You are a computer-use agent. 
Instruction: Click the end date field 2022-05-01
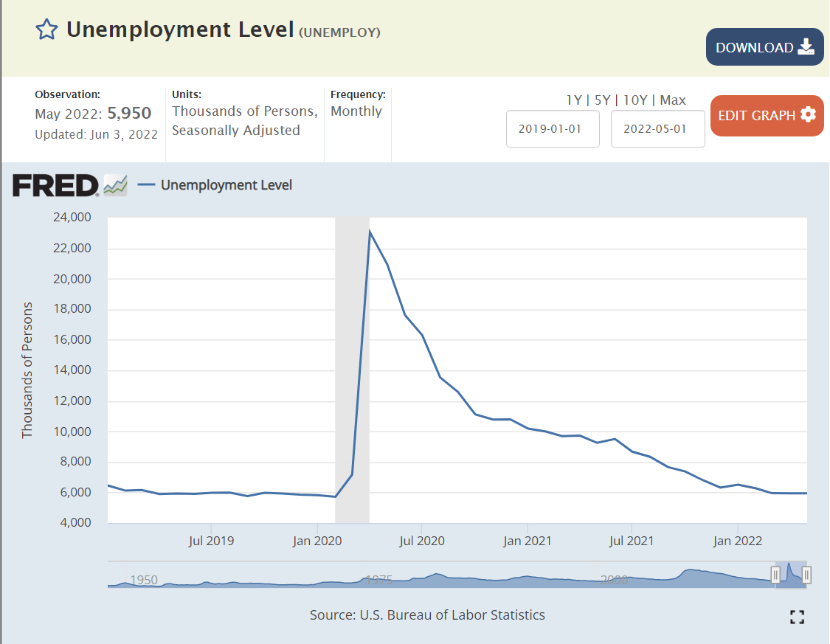click(x=657, y=129)
